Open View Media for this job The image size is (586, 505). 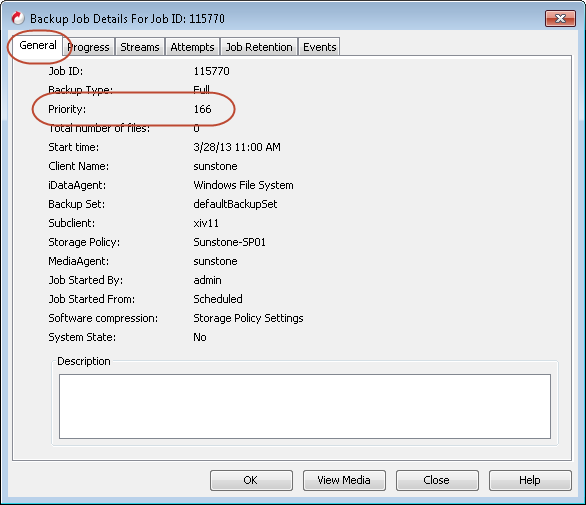click(344, 480)
